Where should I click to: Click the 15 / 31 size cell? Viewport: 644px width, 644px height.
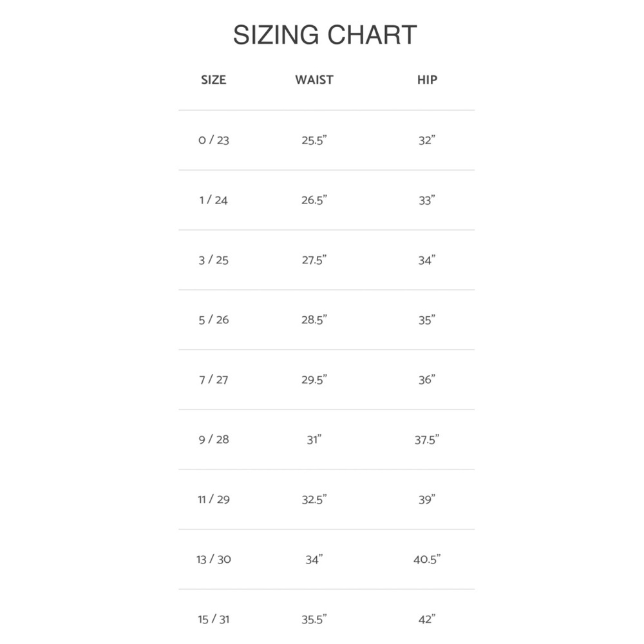[x=214, y=620]
